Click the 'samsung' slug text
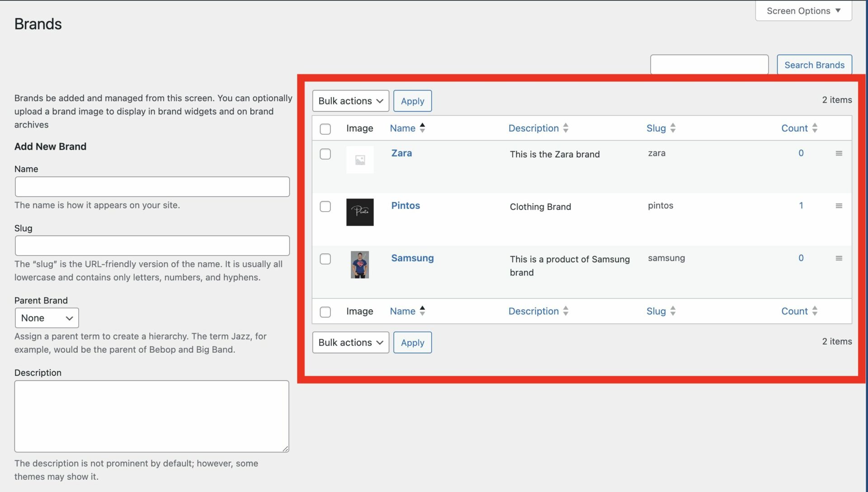This screenshot has width=868, height=492. tap(666, 258)
